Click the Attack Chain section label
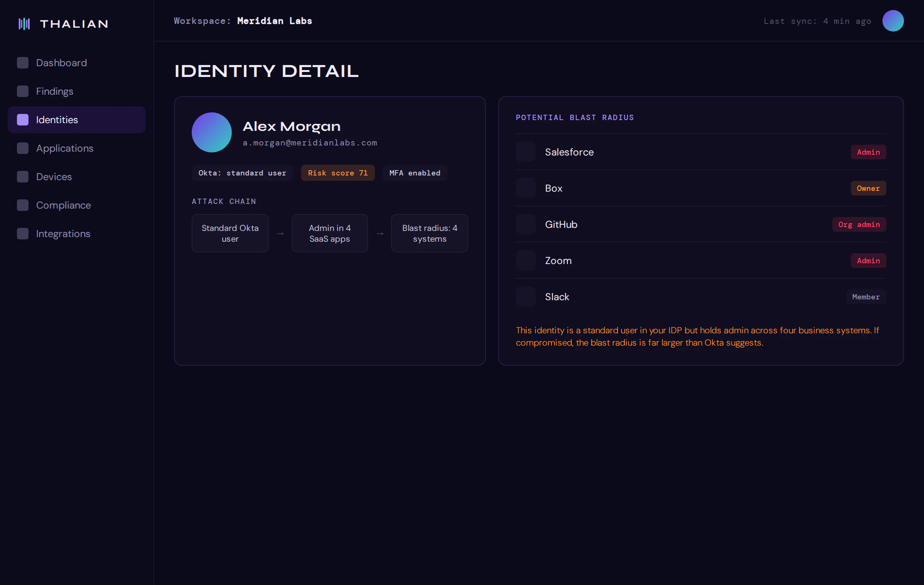 [224, 201]
